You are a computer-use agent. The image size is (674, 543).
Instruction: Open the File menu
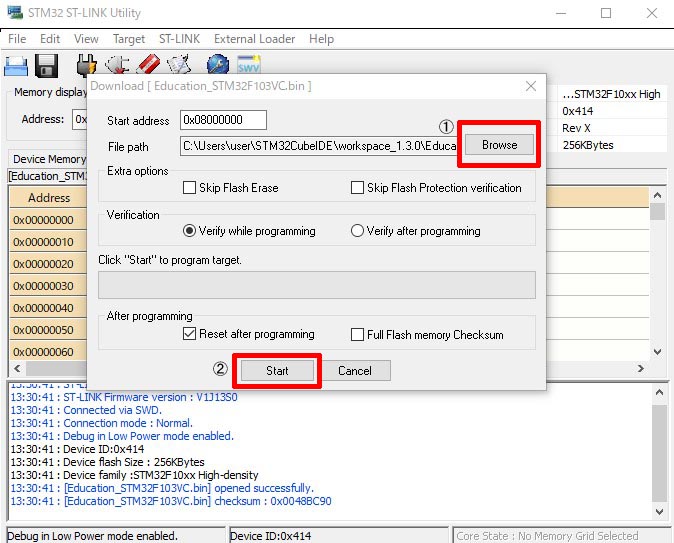point(17,39)
